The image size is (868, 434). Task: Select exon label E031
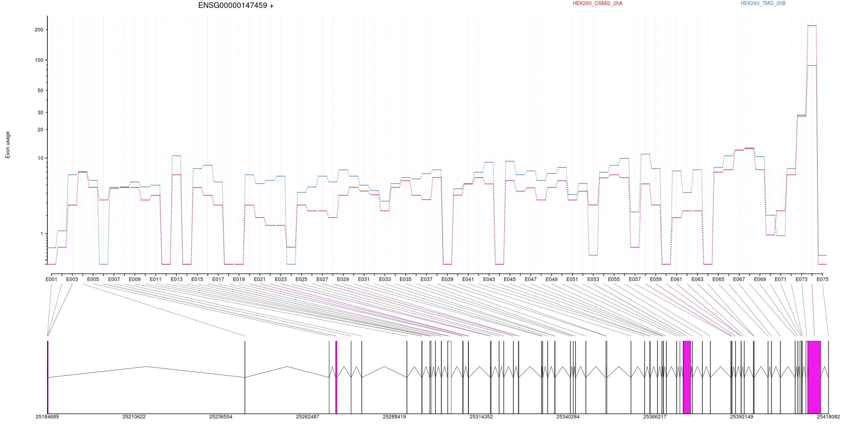click(x=364, y=279)
